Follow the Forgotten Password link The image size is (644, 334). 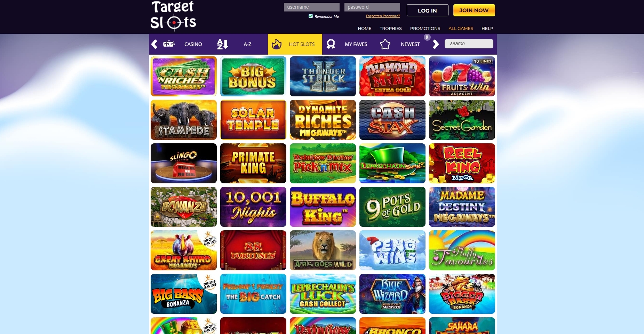point(383,16)
